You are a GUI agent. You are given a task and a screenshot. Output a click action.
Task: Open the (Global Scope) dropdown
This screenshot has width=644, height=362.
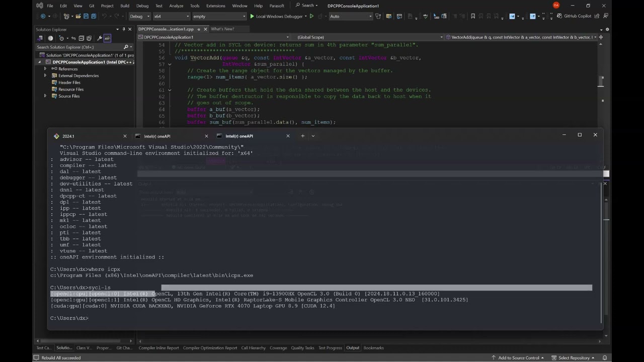(x=368, y=37)
